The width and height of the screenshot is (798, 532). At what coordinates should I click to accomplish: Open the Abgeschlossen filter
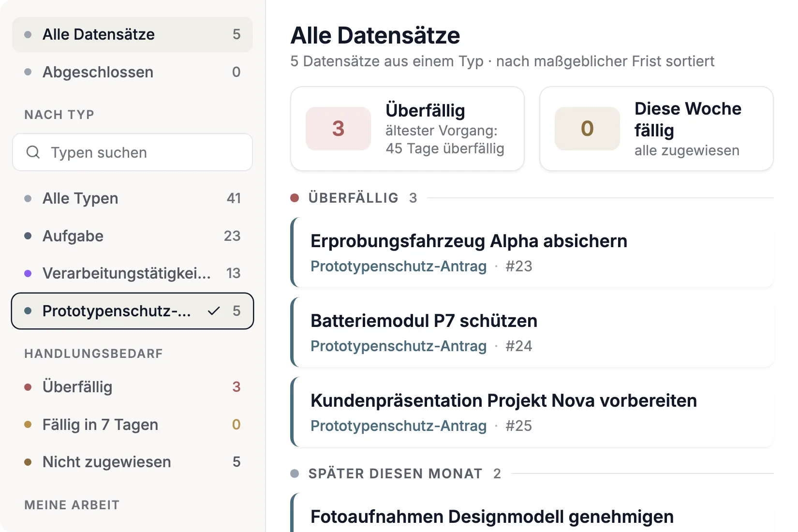tap(133, 72)
